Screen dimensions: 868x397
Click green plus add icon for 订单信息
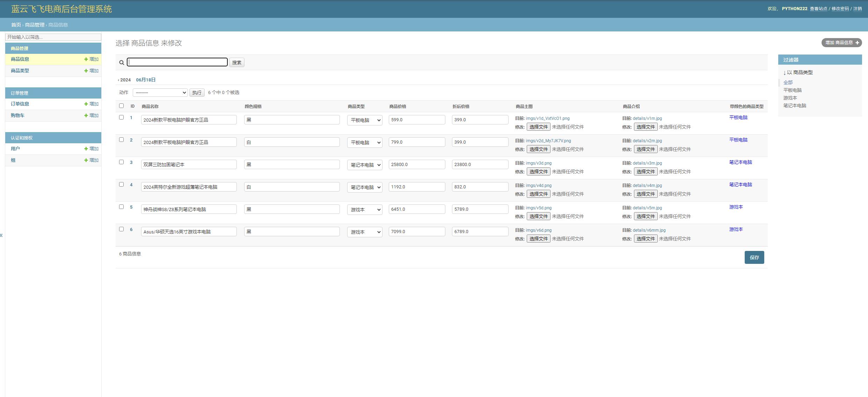pos(86,104)
